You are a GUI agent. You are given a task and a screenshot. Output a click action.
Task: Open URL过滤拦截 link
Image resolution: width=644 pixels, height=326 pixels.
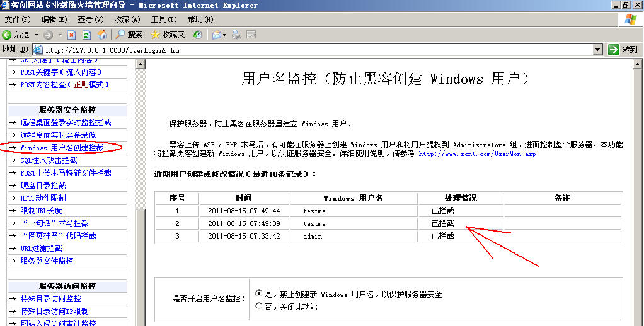41,249
